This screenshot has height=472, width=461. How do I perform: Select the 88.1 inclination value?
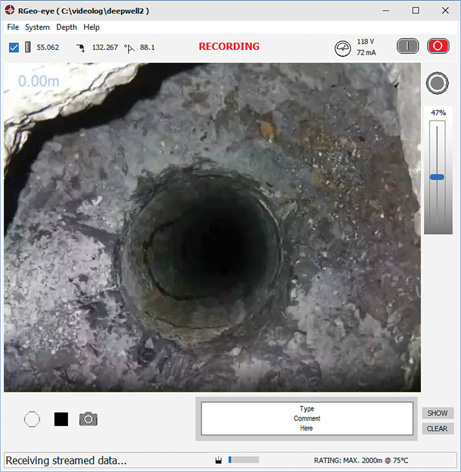[x=147, y=47]
